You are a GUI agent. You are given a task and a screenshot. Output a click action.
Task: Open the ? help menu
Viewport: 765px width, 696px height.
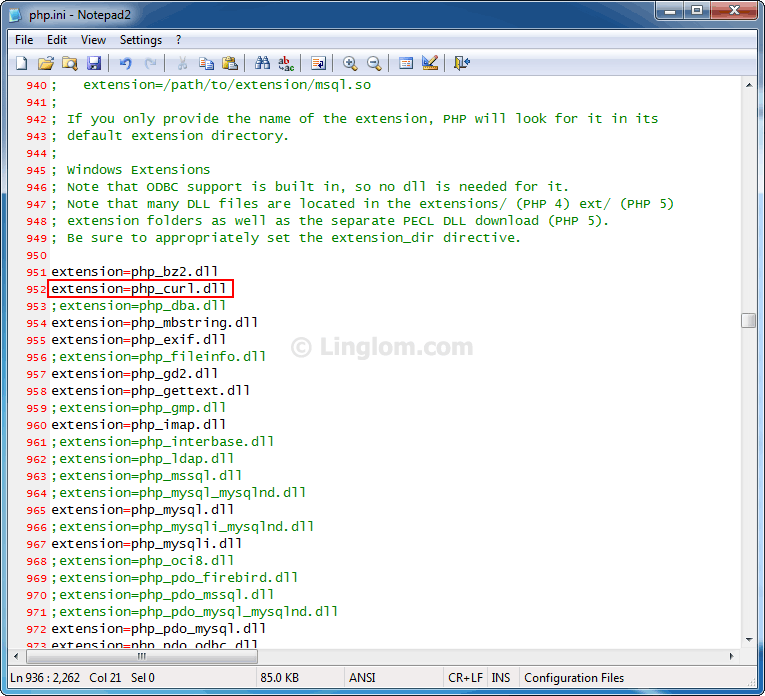tap(178, 40)
